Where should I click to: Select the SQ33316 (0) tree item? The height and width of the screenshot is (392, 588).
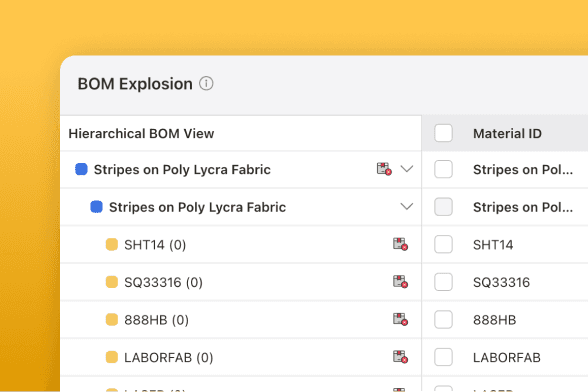pos(164,282)
